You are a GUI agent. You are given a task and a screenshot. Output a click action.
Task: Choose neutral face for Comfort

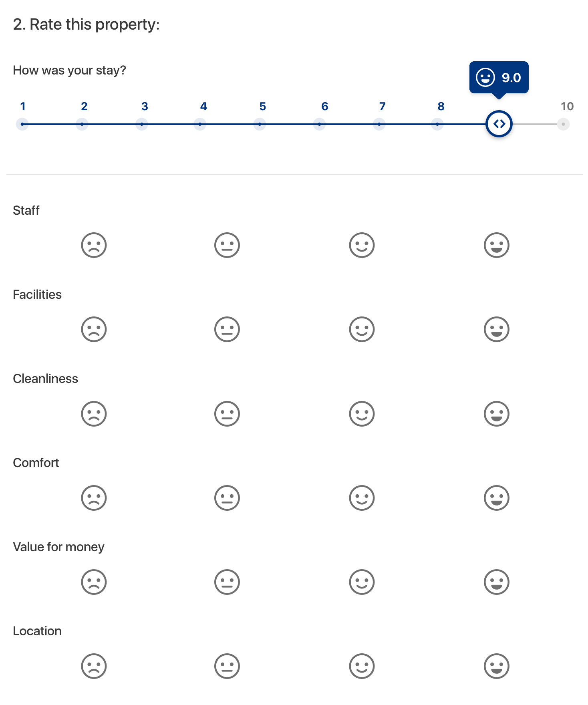click(227, 498)
